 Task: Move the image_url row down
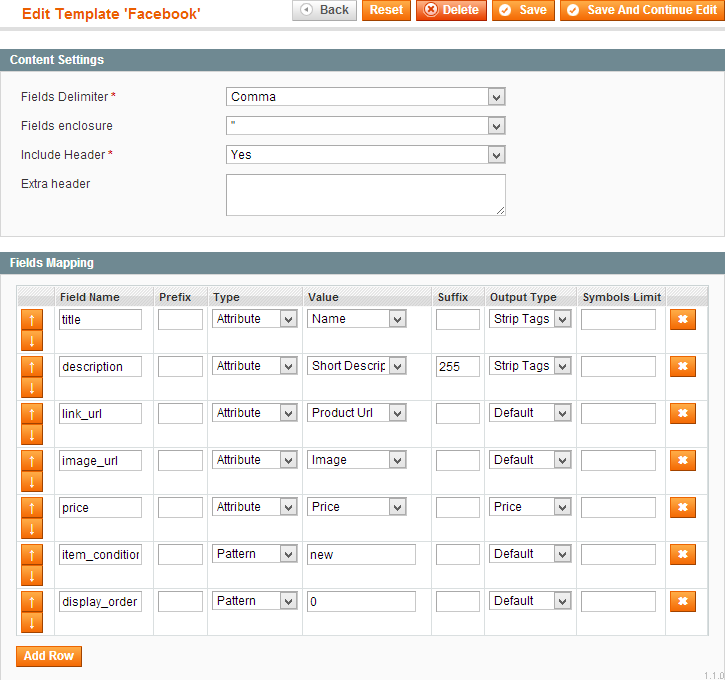tap(32, 482)
